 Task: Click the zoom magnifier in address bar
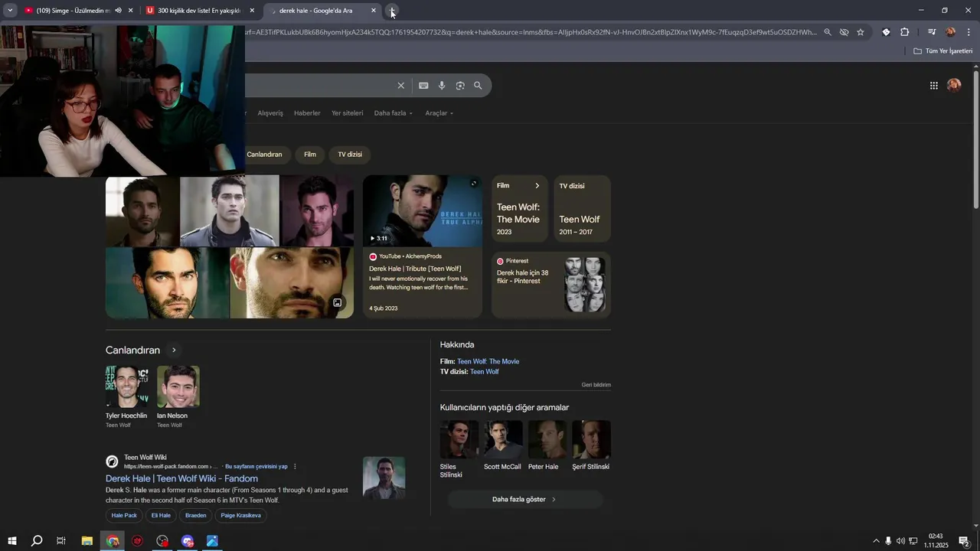pyautogui.click(x=827, y=32)
